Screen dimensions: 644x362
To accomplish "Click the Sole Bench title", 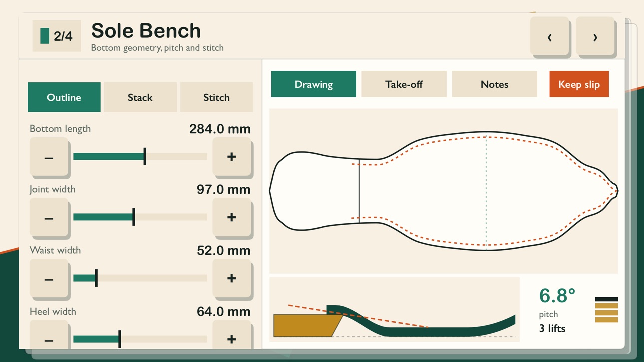I will point(146,31).
